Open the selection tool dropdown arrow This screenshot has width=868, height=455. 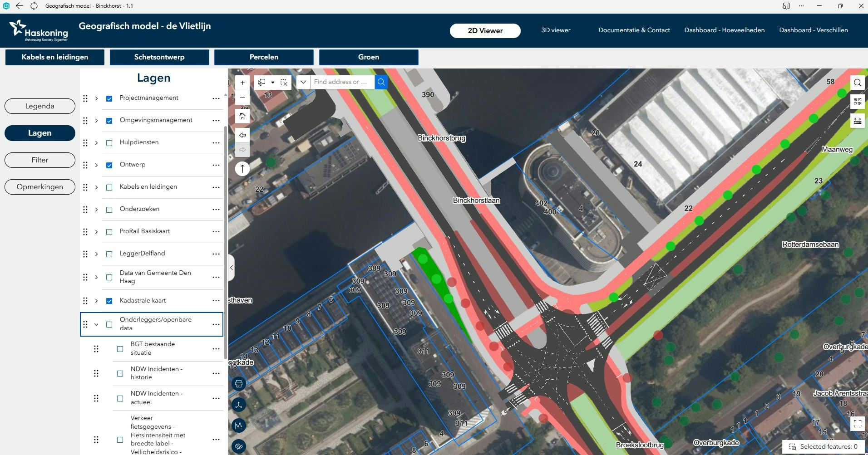[x=273, y=82]
